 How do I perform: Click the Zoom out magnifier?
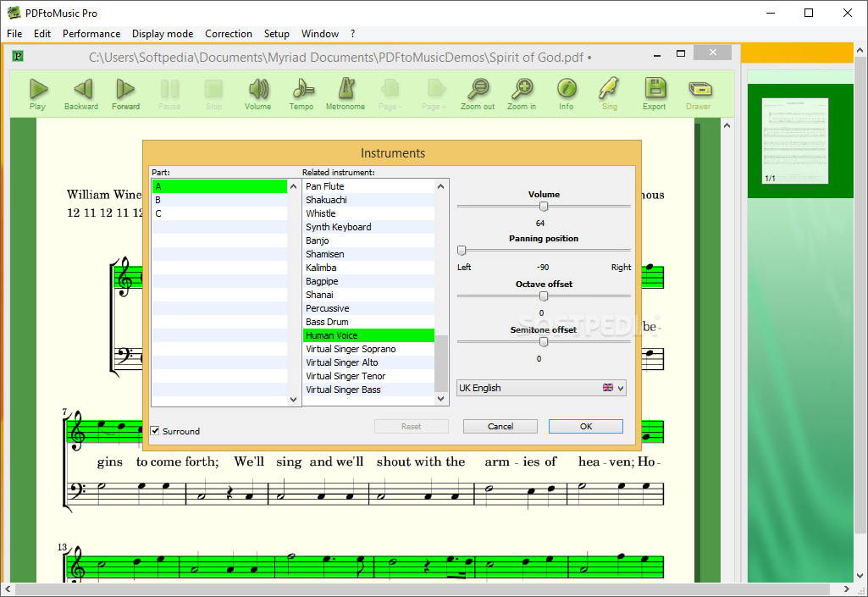[x=478, y=89]
